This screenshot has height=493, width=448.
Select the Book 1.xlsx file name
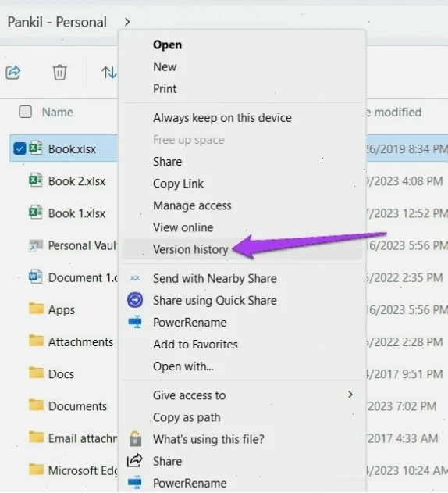tap(76, 213)
